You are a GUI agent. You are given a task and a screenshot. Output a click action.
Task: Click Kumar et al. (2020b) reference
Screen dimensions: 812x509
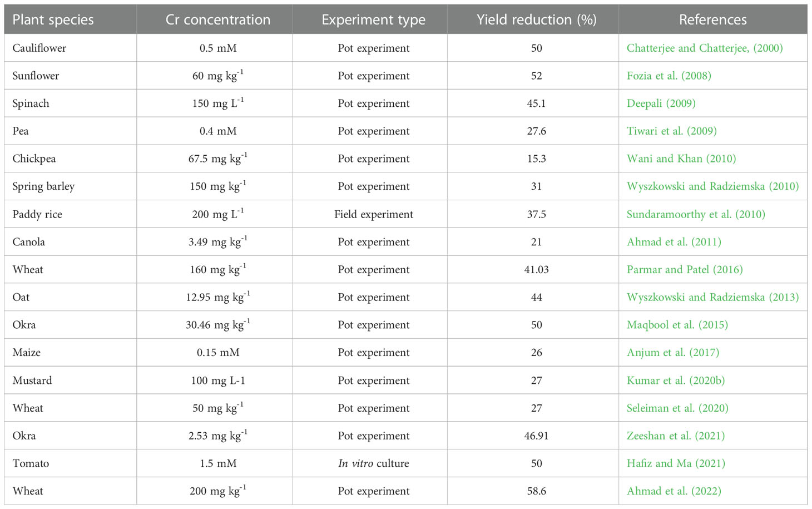tap(676, 380)
